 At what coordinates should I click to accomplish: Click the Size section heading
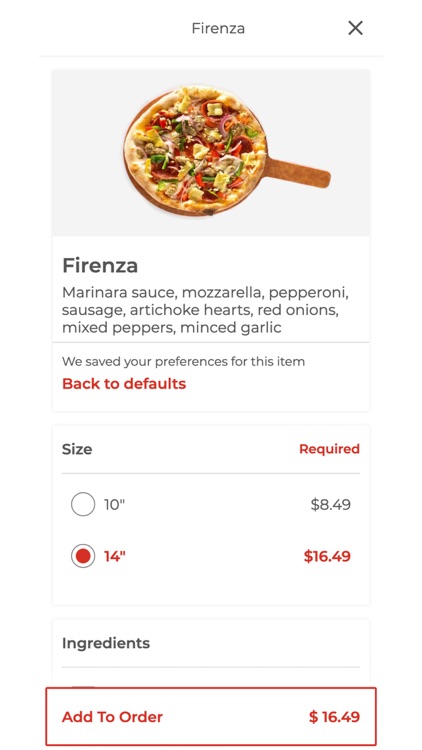coord(77,449)
